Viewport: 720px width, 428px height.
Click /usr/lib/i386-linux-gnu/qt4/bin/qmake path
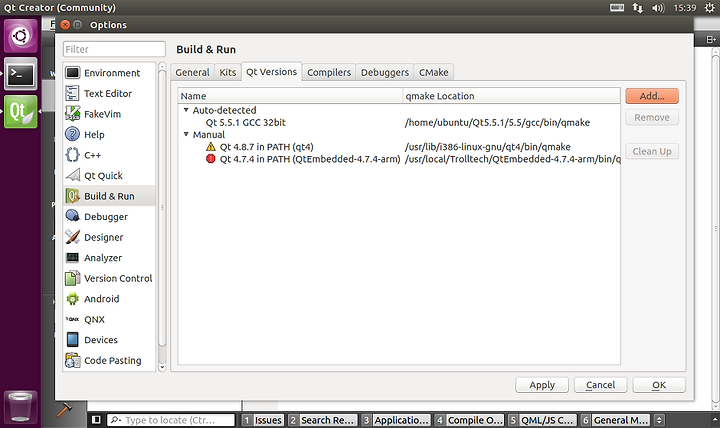click(488, 146)
